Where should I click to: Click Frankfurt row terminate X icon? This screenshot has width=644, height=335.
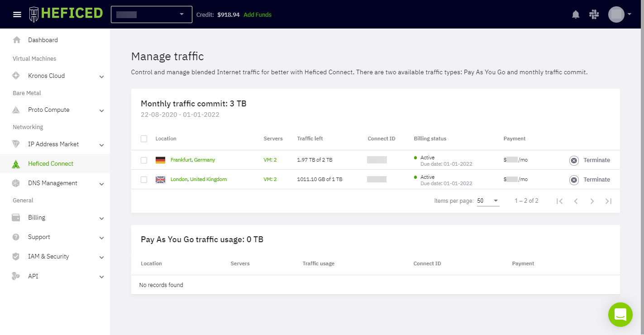574,160
